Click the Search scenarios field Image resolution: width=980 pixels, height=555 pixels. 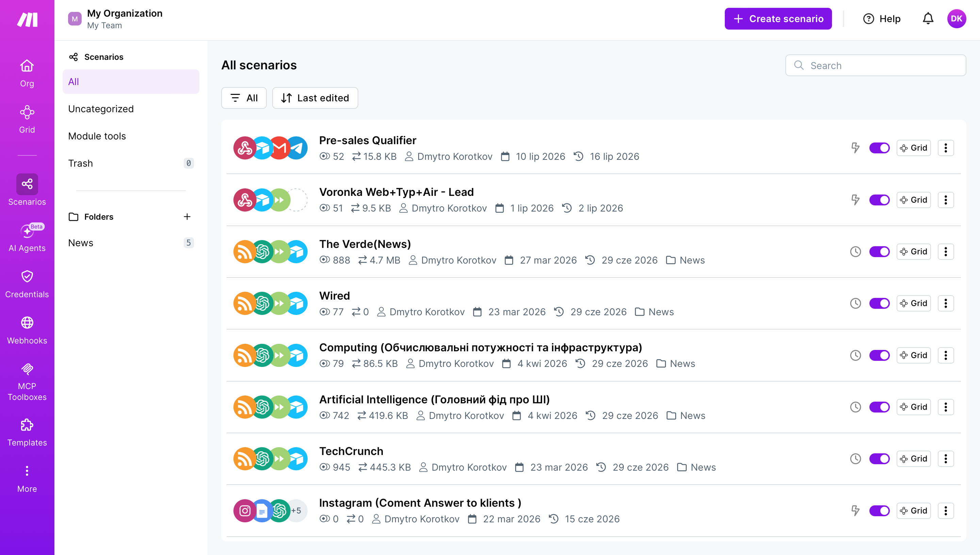click(x=876, y=66)
